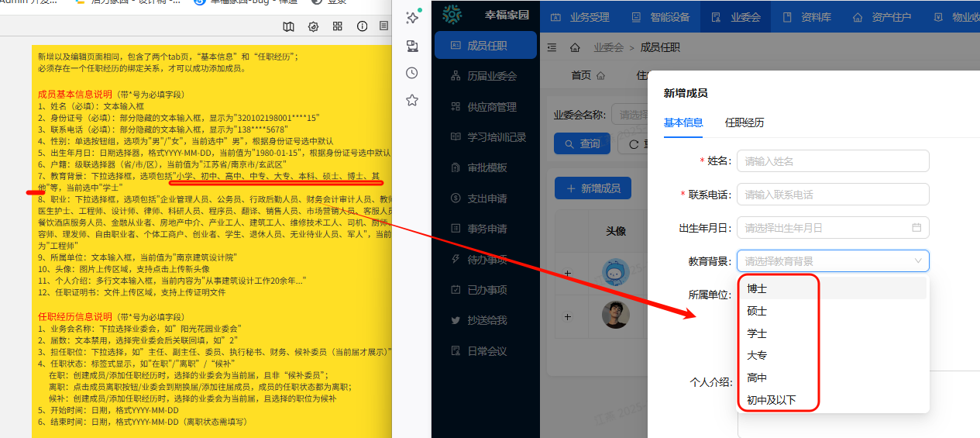Switch to the 任职经历 tab in the modal

[x=744, y=122]
